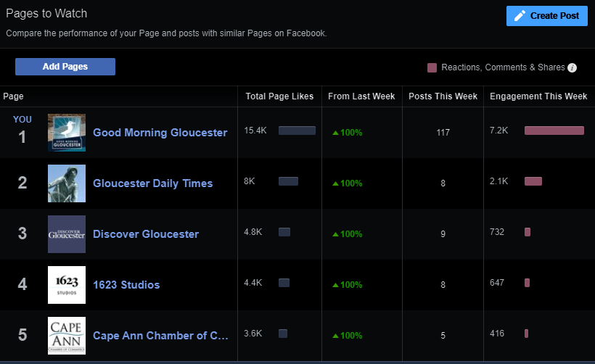Open Gloucester Daily Times statue thumbnail
Viewport: 595px width, 364px height.
click(67, 183)
